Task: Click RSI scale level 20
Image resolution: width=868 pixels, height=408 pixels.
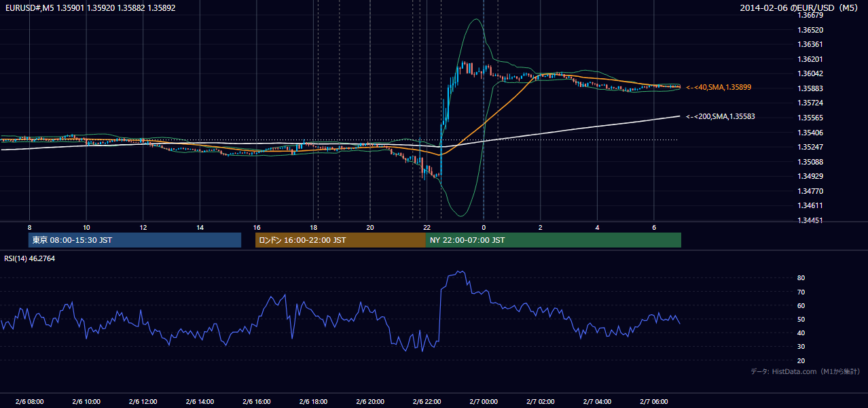Action: (801, 361)
